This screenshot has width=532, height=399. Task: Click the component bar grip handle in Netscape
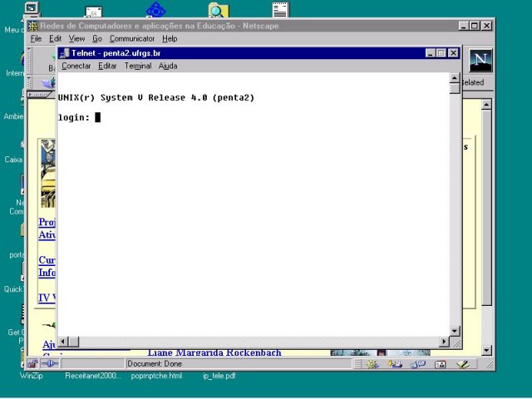click(x=357, y=364)
